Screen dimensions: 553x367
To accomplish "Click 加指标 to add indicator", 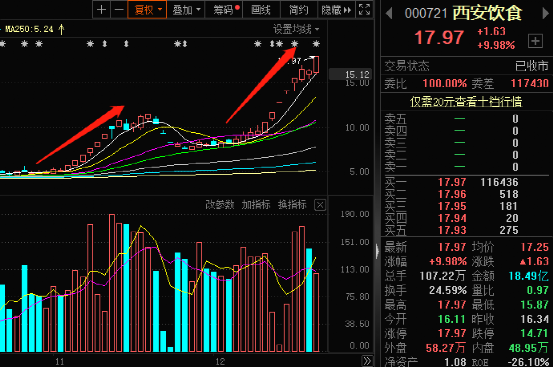I will [x=256, y=204].
